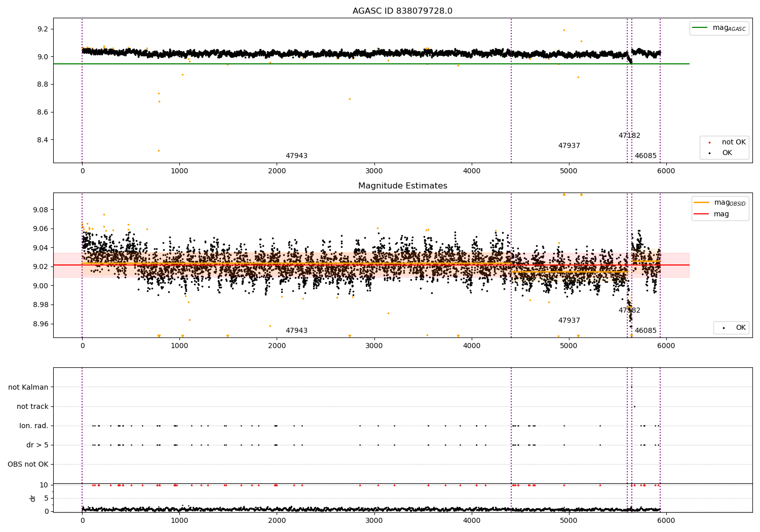Click the 'dr' y-axis label
Screen dimensions: 760x532
(x=33, y=498)
